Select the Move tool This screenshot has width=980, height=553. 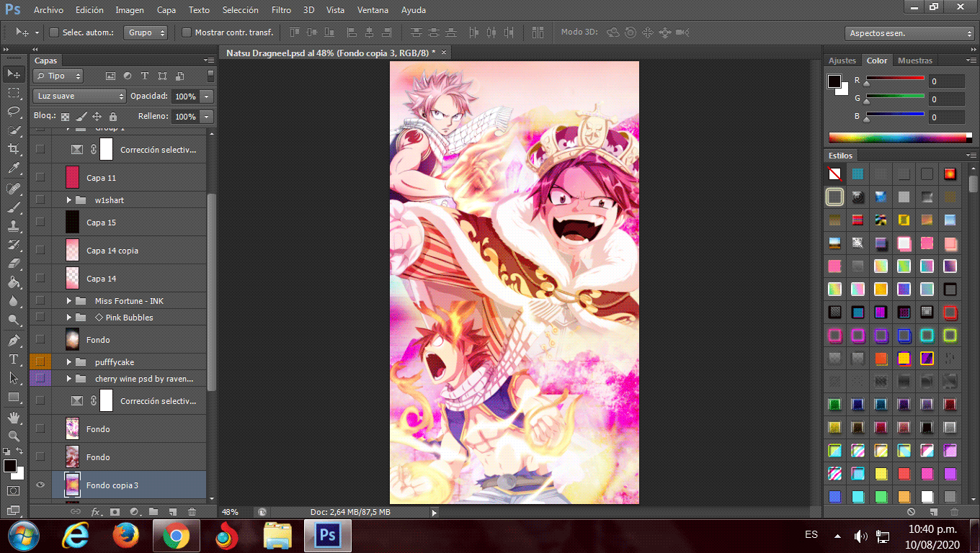point(13,74)
